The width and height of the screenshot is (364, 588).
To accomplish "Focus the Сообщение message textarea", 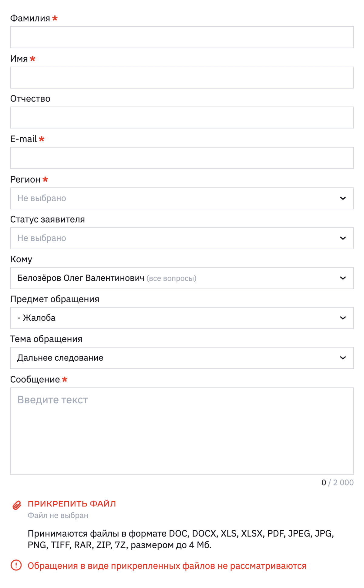I will [x=182, y=431].
